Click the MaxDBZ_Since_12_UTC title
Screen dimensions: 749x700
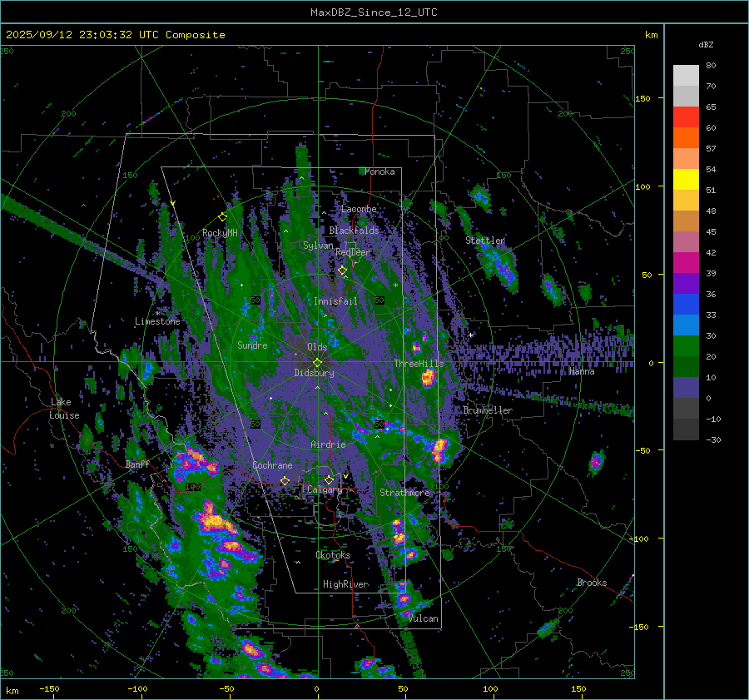(x=374, y=12)
